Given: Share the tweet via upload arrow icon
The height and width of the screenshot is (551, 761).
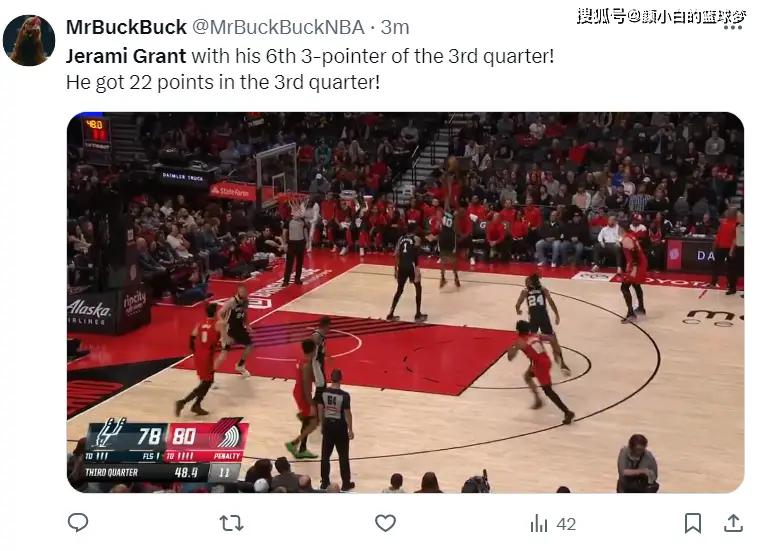Looking at the screenshot, I should pyautogui.click(x=733, y=523).
